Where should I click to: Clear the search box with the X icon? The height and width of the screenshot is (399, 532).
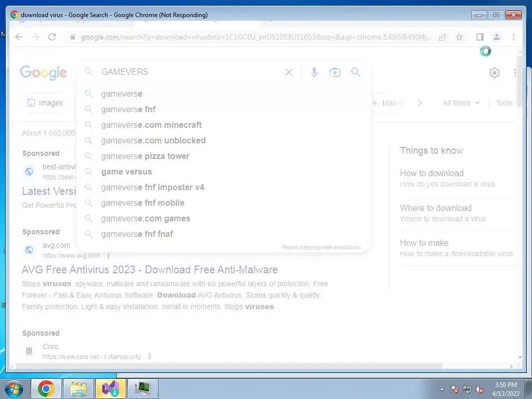coord(289,72)
